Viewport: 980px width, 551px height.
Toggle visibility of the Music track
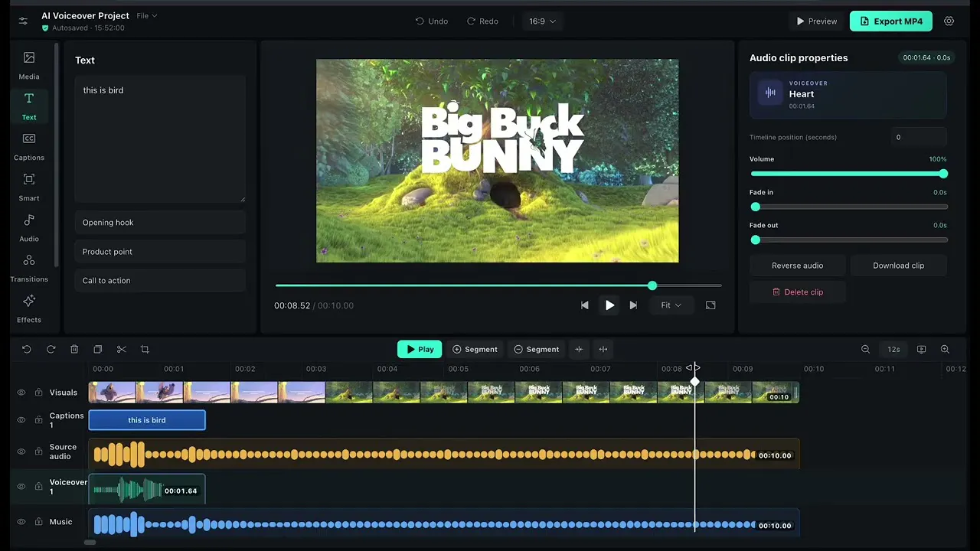point(21,522)
